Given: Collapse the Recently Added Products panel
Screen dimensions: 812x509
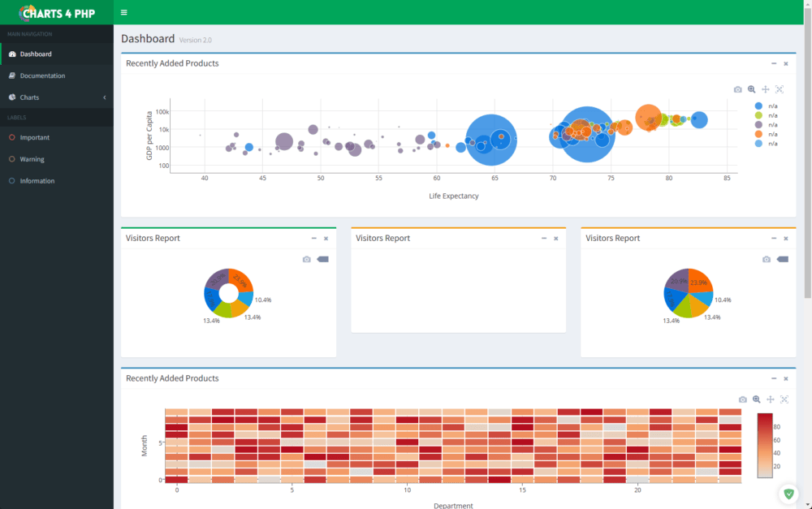Looking at the screenshot, I should 775,63.
